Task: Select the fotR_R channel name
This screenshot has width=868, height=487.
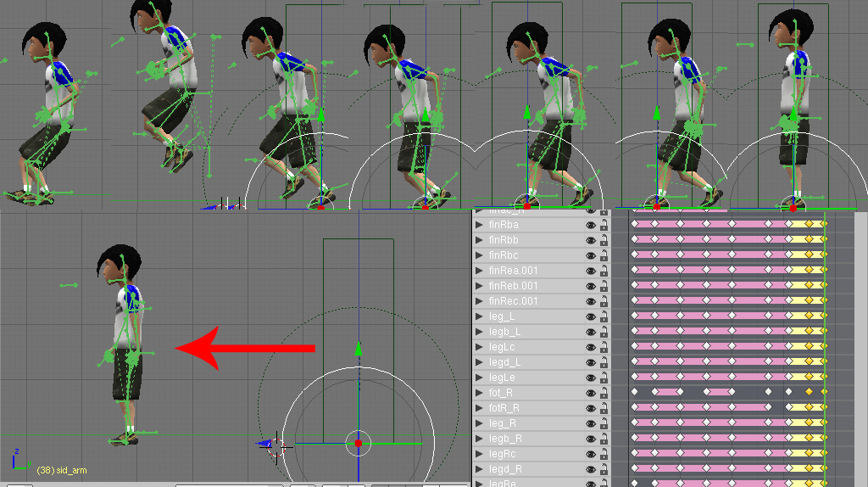Action: click(x=504, y=408)
